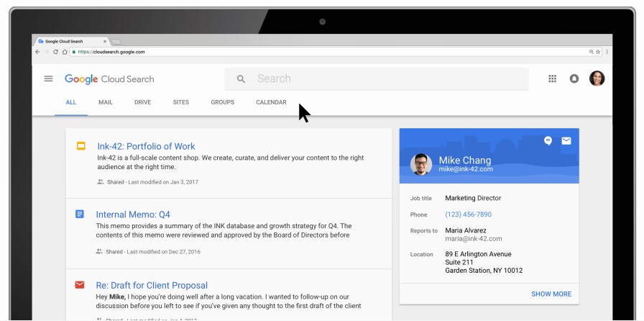Open the Google apps grid
Image resolution: width=644 pixels, height=321 pixels.
553,78
